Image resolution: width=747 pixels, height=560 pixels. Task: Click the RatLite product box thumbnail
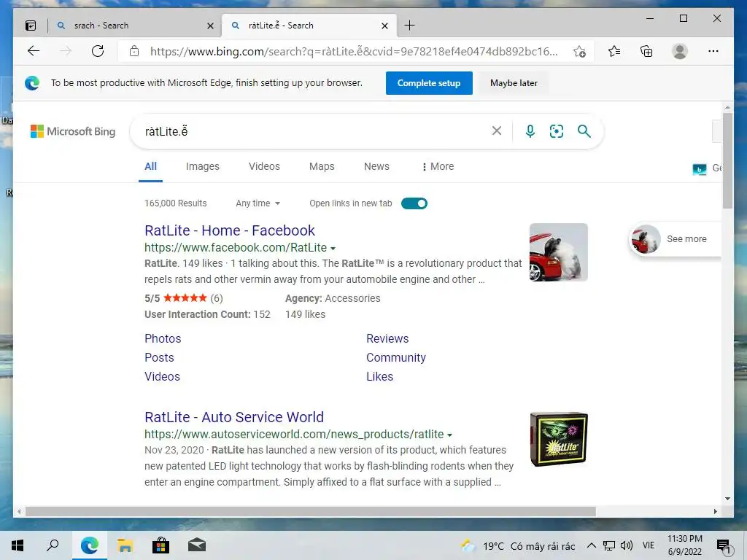[x=558, y=439]
